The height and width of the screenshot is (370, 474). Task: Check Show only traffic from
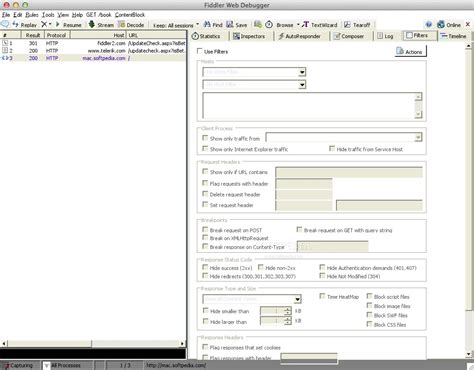click(205, 138)
